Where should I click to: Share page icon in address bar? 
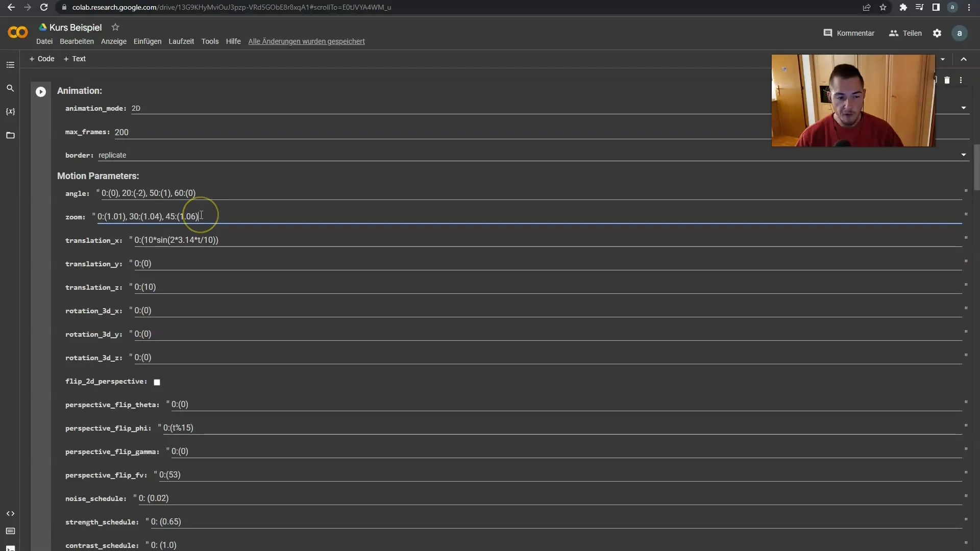point(867,7)
